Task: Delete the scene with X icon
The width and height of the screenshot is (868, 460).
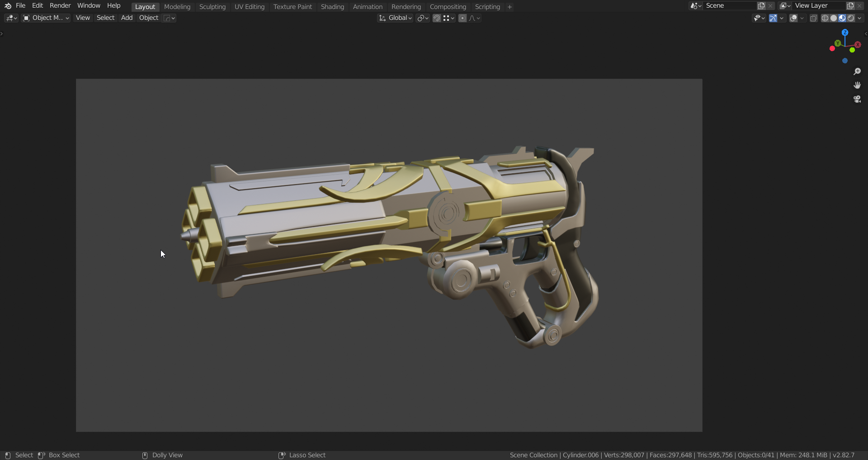Action: [x=770, y=6]
